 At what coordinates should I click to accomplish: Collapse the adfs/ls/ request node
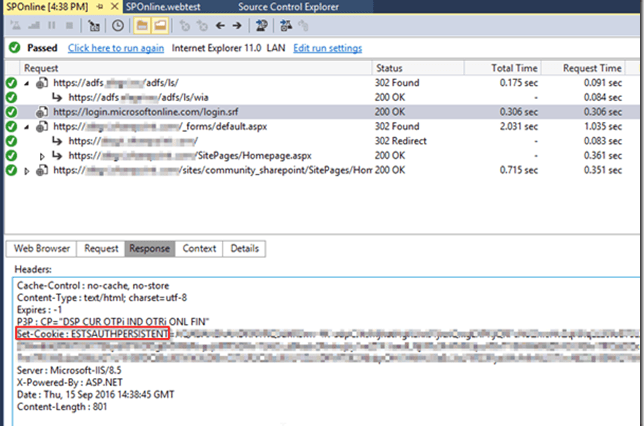point(26,83)
